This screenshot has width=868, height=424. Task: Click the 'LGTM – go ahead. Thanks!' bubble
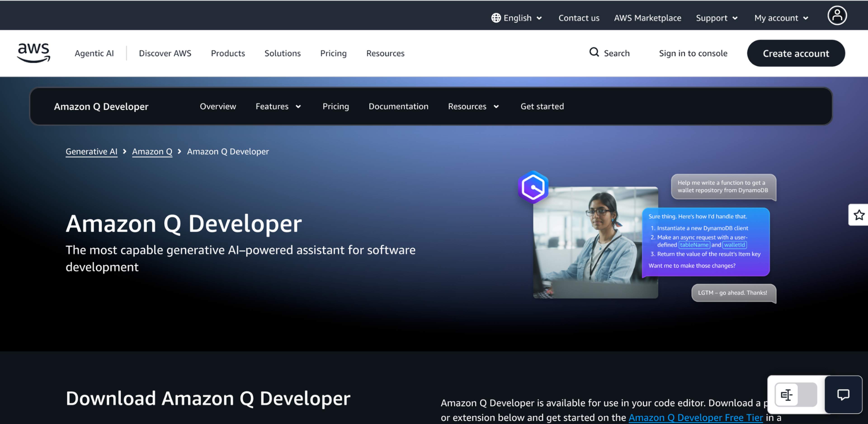[x=734, y=293]
